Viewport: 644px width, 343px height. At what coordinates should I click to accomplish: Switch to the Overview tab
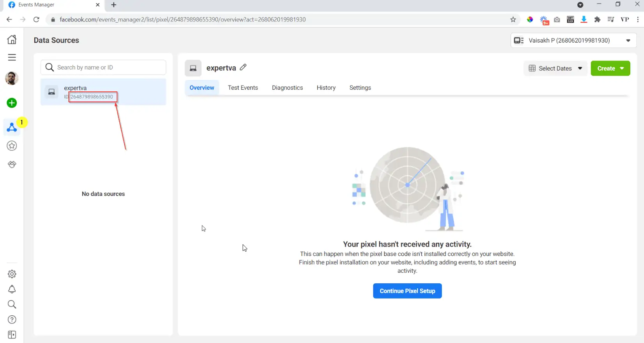click(x=202, y=88)
